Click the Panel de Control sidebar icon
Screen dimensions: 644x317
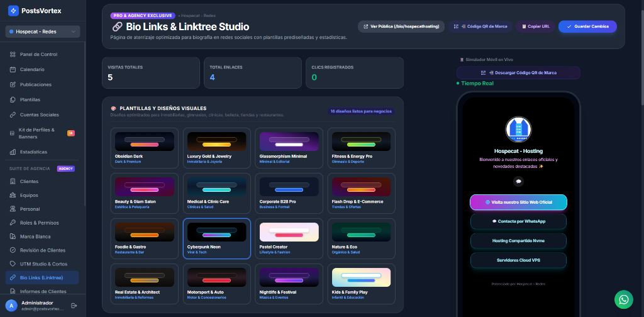(x=13, y=54)
